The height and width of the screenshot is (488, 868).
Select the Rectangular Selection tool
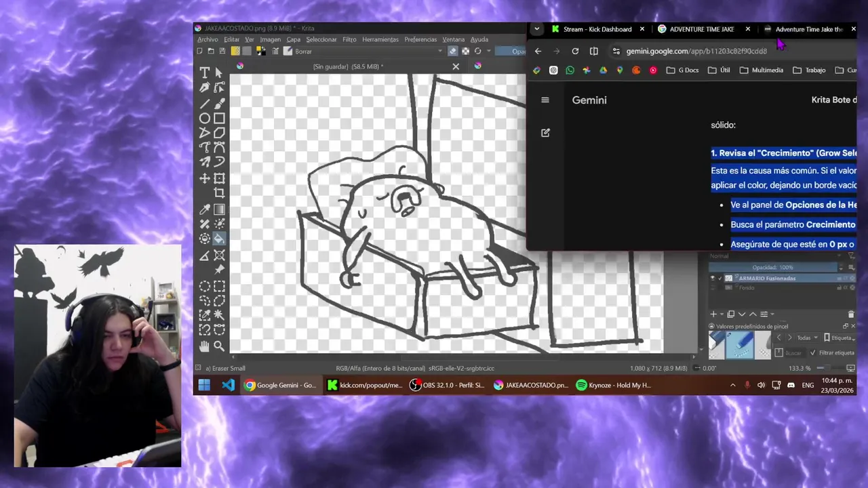click(x=219, y=286)
